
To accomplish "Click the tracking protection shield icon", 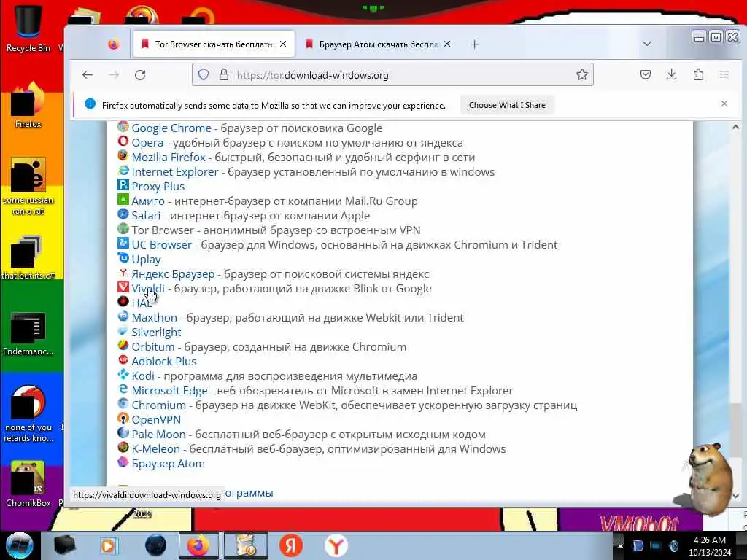I will click(x=204, y=75).
